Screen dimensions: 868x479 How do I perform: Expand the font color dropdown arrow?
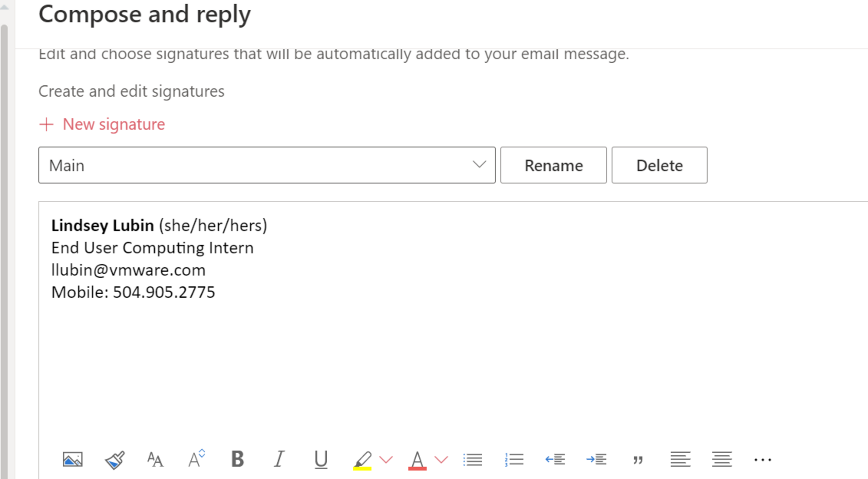(441, 460)
